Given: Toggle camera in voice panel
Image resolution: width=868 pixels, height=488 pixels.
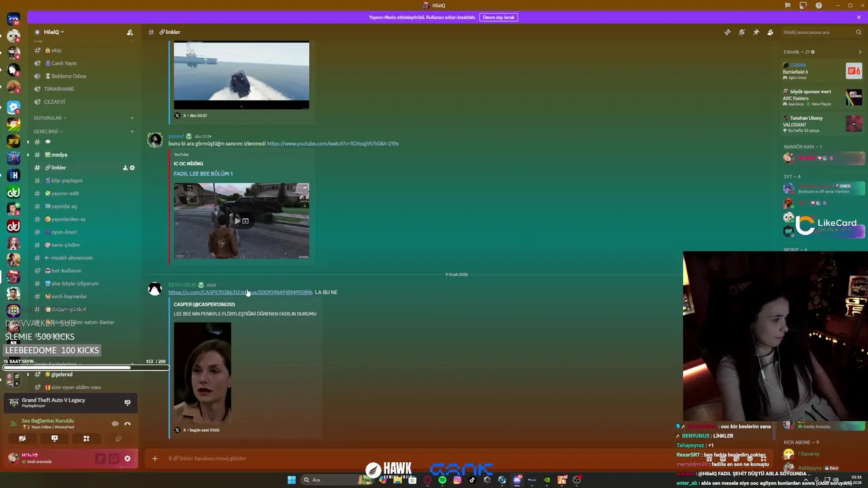Looking at the screenshot, I should point(22,439).
